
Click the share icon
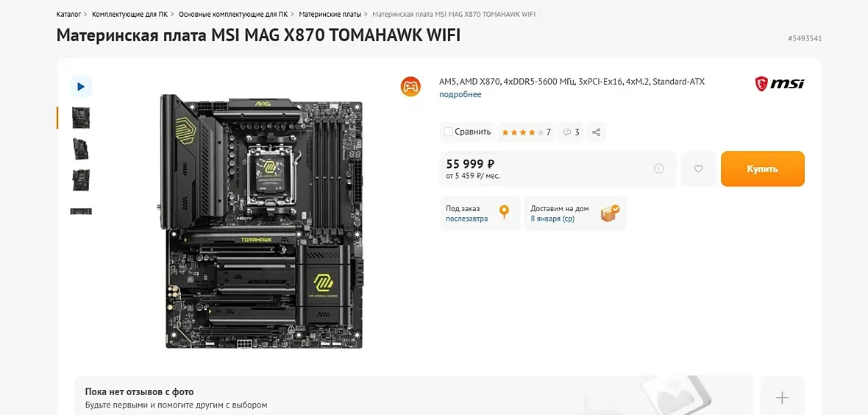[x=596, y=132]
